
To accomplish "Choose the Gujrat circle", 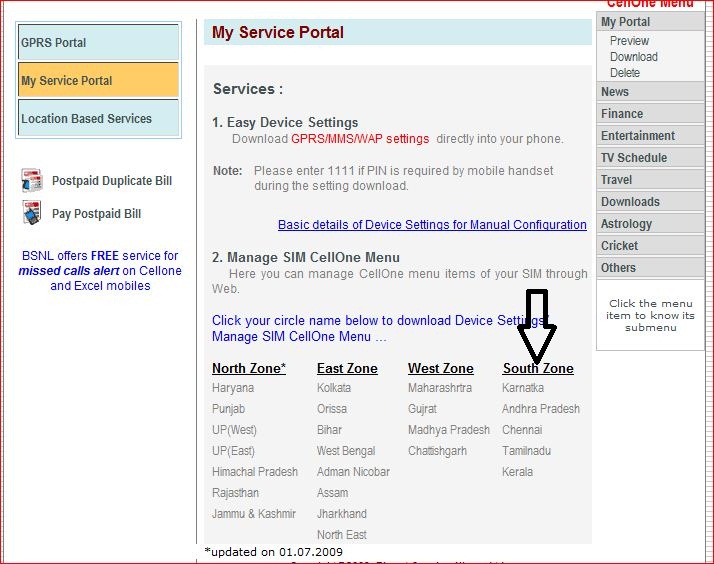I will tap(422, 409).
